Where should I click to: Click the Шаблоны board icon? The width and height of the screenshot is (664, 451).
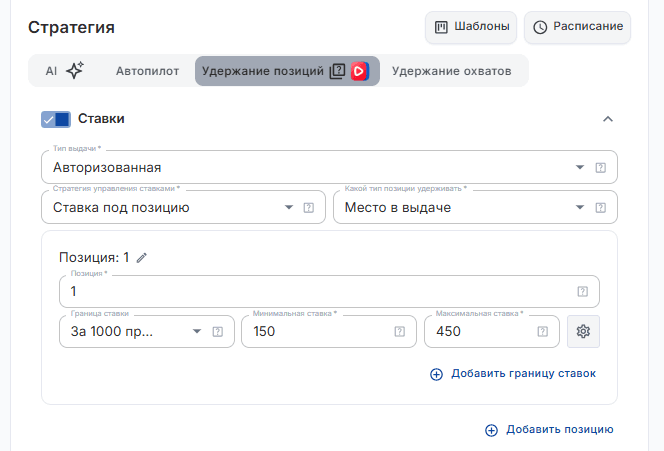pos(441,28)
